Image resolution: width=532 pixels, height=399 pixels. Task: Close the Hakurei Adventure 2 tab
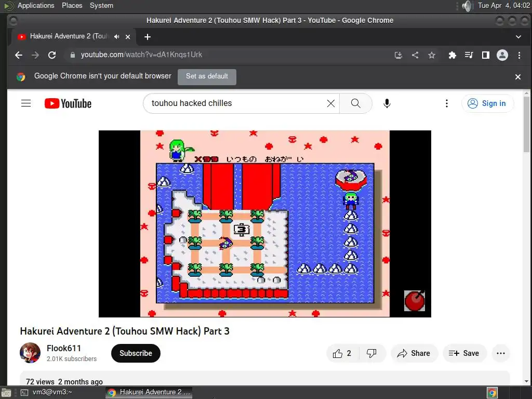[128, 37]
